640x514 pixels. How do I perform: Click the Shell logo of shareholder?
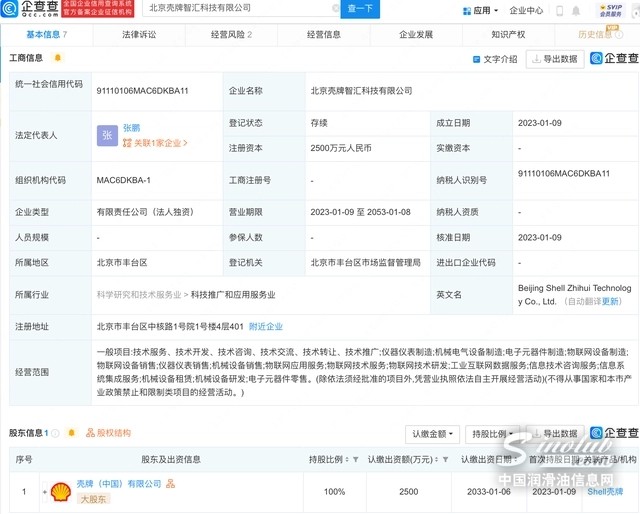pos(61,492)
